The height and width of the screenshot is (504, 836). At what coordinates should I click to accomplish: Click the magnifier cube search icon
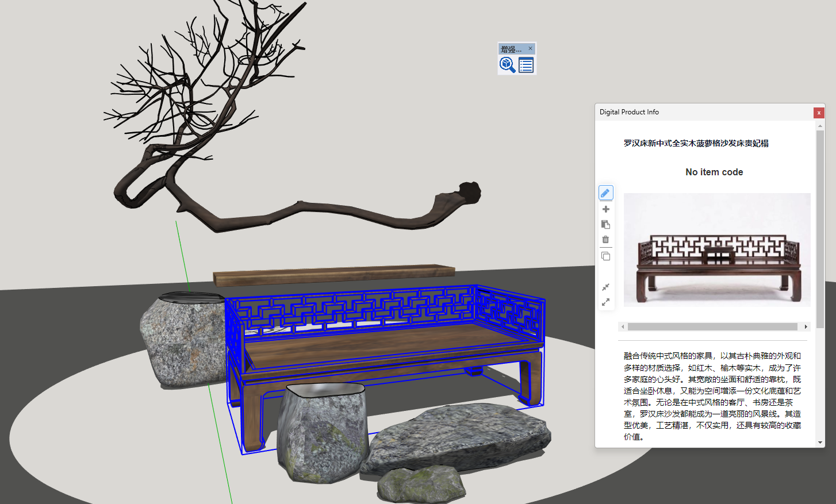[507, 65]
